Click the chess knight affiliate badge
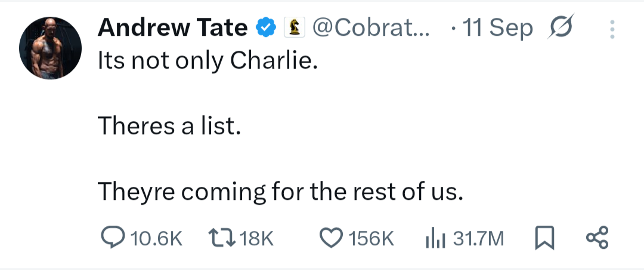Image resolution: width=644 pixels, height=271 pixels. tap(295, 27)
